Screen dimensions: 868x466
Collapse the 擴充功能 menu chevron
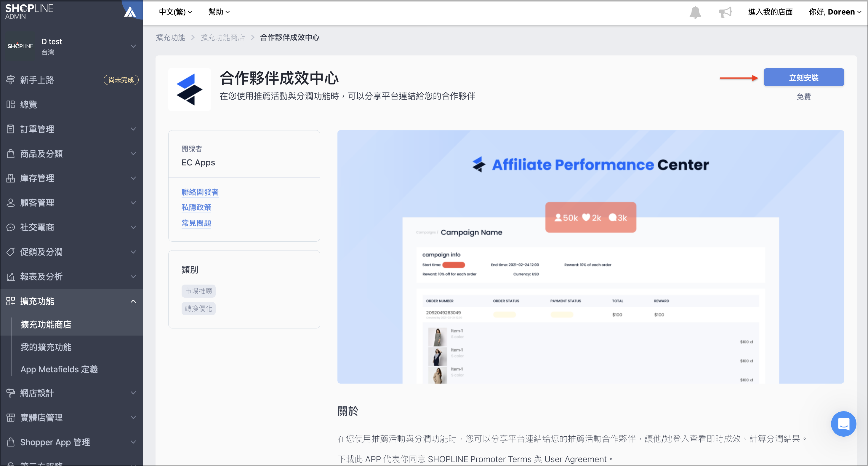133,301
